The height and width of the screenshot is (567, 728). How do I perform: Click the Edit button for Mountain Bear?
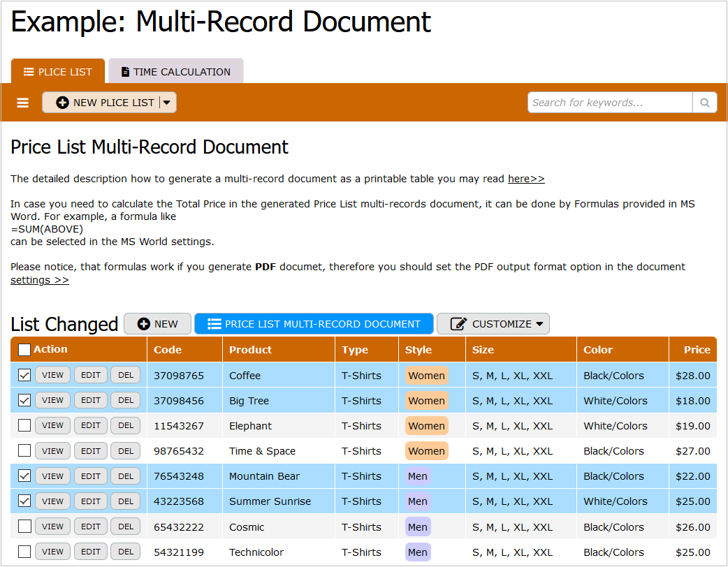(91, 476)
